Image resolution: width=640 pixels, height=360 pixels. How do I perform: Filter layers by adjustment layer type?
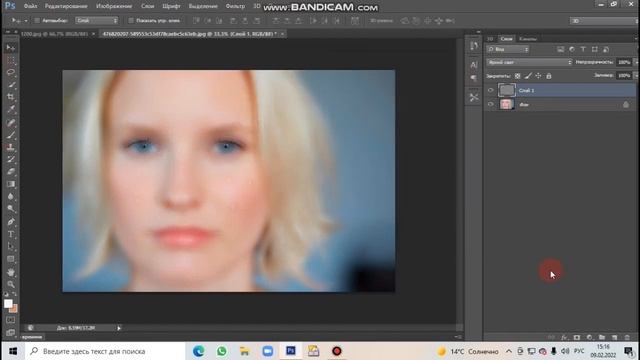point(572,49)
